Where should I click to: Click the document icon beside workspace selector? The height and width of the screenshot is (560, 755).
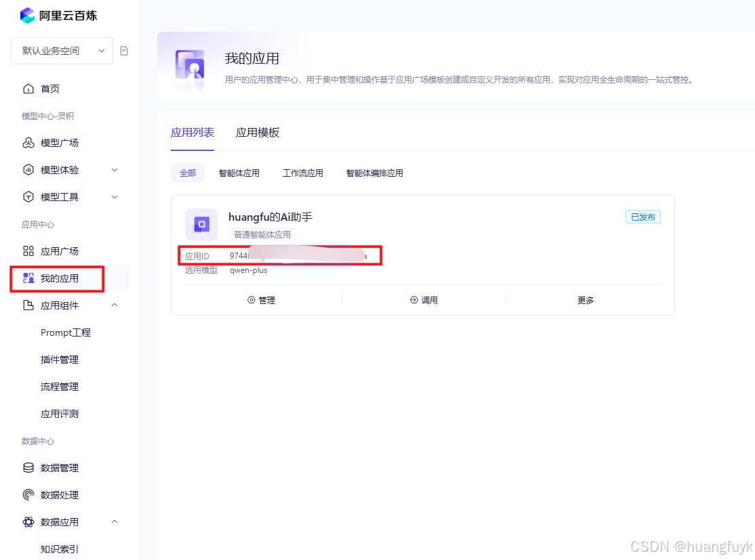click(x=124, y=51)
